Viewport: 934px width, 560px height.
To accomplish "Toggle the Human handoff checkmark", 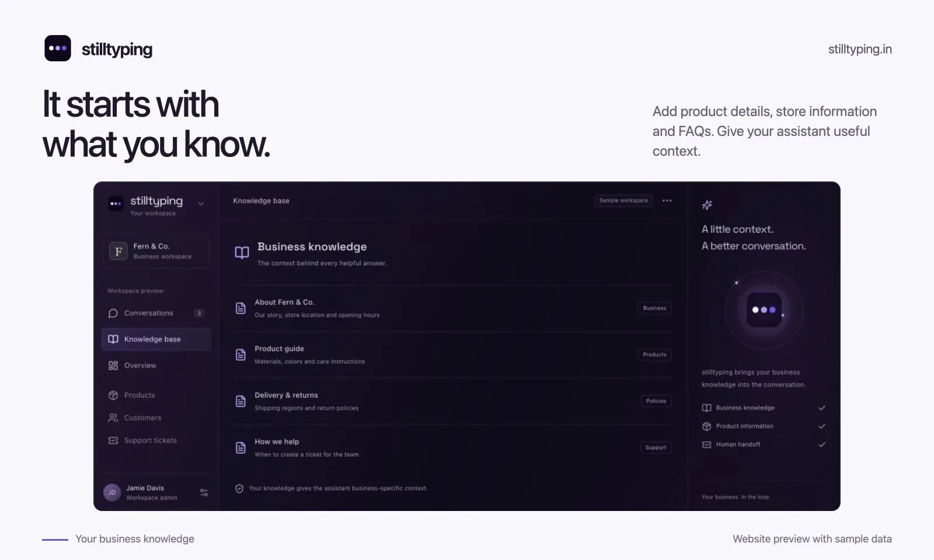I will (x=822, y=444).
